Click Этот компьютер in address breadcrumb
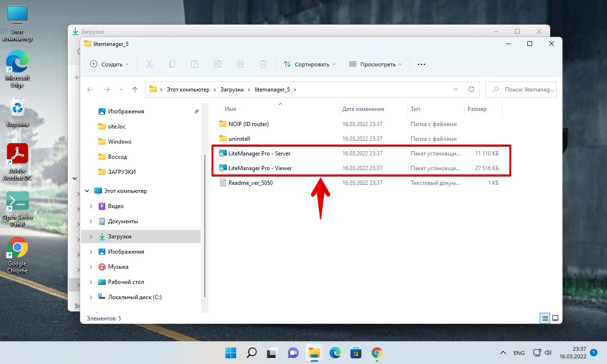This screenshot has height=364, width=607. (x=188, y=89)
